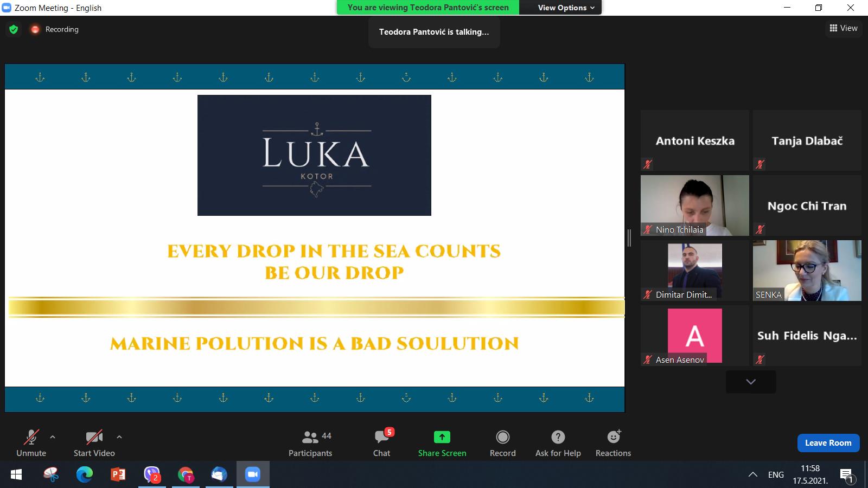Click the muted mic icon on Ngoc Chi Tran tile

760,229
